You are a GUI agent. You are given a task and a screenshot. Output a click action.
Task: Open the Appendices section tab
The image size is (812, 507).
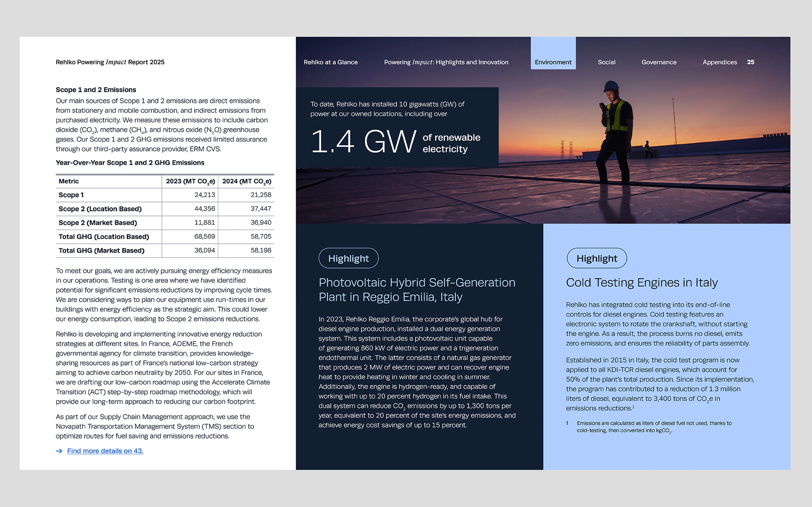coord(720,62)
